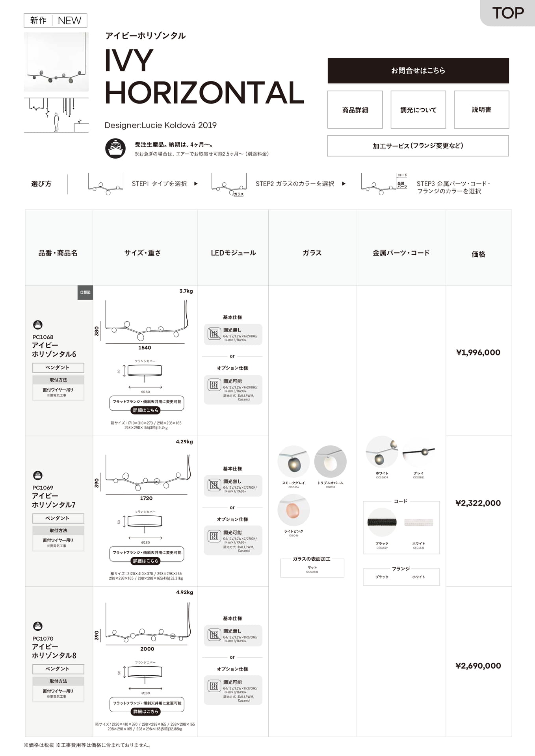
Task: Click the dimmable icon in the PC1069 row
Action: point(214,536)
